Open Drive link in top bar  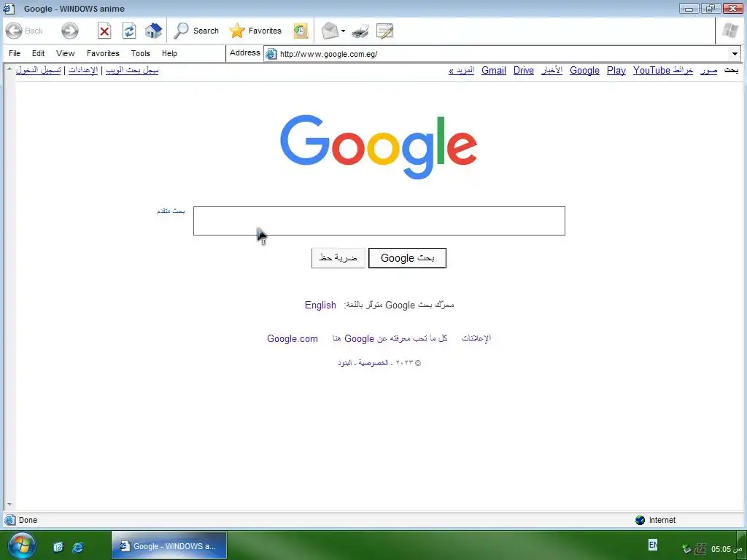pos(524,71)
